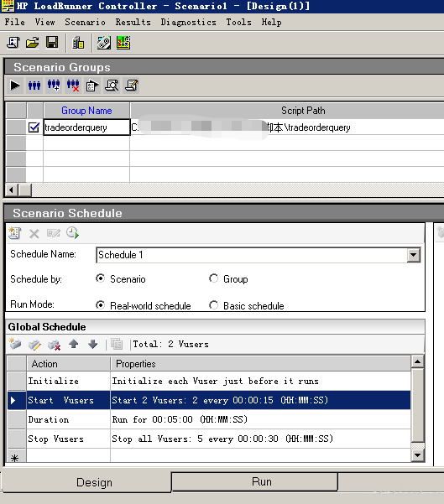This screenshot has width=444, height=504.
Task: Select Basic schedule run mode
Action: click(213, 305)
